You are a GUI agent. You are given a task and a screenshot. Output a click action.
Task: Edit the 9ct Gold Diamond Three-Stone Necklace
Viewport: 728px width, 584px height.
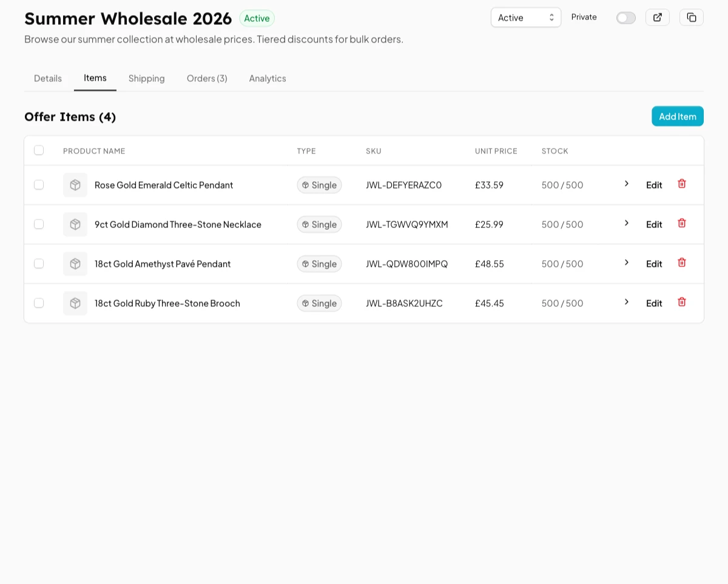coord(654,224)
